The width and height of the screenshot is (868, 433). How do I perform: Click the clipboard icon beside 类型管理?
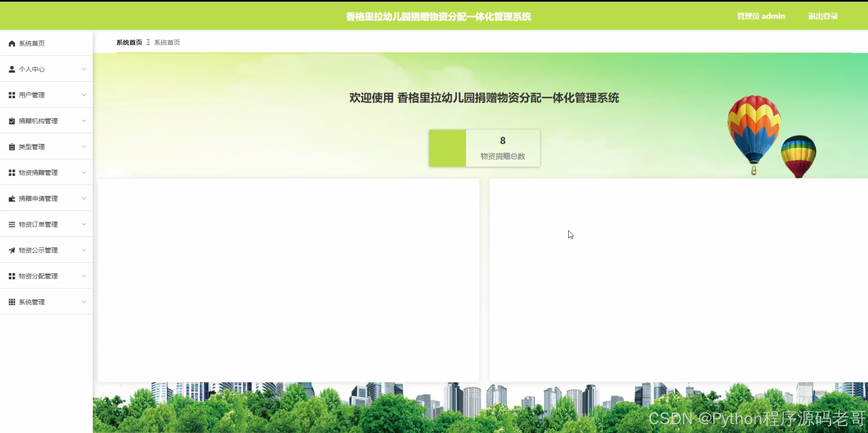tap(12, 147)
